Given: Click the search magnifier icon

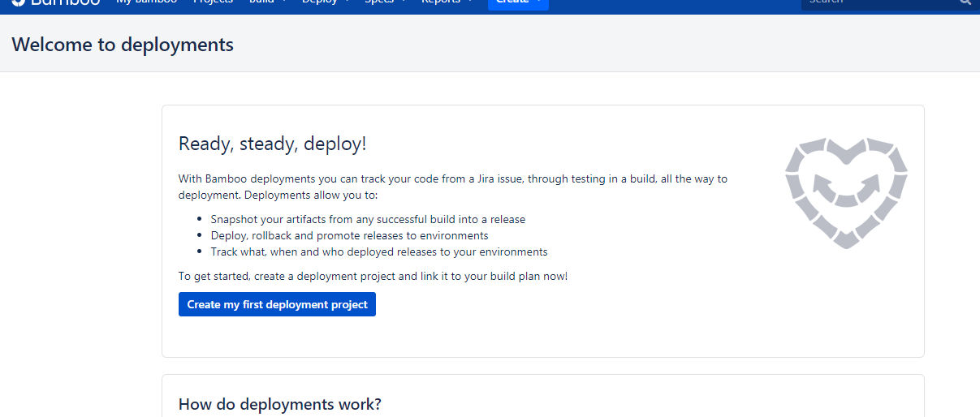Looking at the screenshot, I should (965, 2).
